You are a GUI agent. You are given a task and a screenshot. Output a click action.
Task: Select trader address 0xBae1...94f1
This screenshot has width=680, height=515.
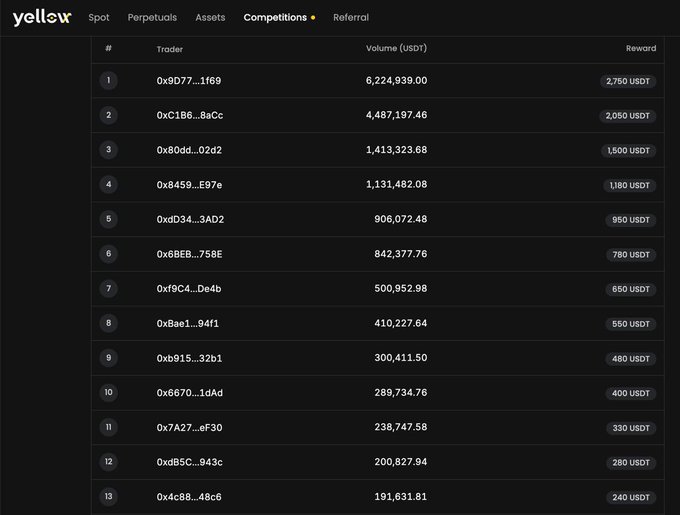(x=188, y=324)
